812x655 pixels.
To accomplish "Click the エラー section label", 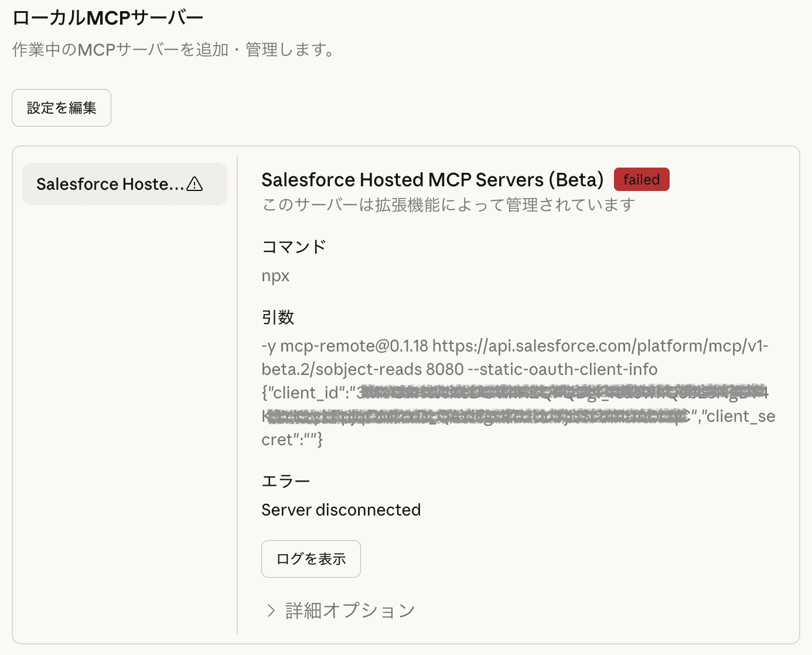I will (x=285, y=480).
